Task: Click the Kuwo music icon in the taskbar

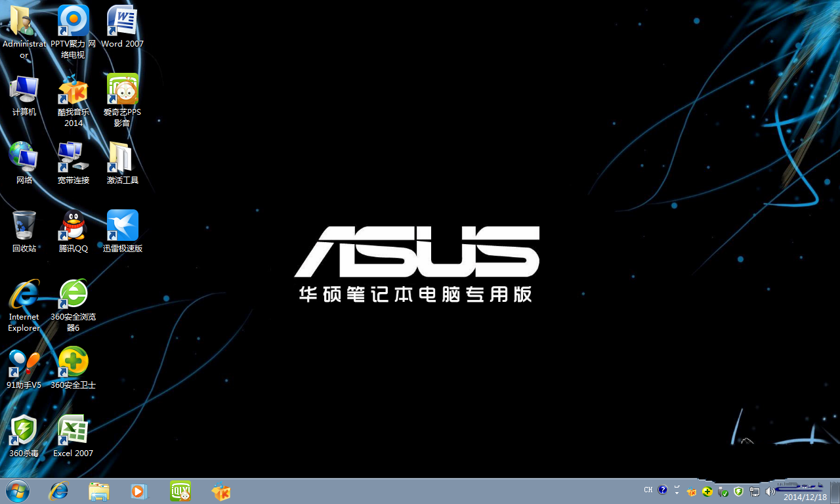Action: pos(221,491)
